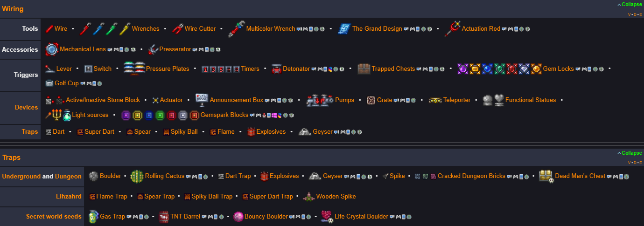The image size is (644, 226).
Task: Click the Gas Trap icon
Action: click(x=93, y=217)
